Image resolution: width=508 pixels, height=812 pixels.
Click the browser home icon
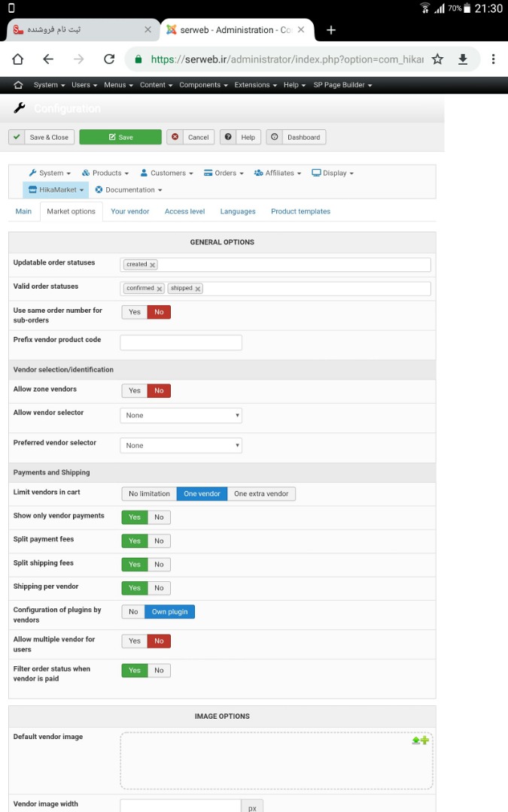point(18,59)
